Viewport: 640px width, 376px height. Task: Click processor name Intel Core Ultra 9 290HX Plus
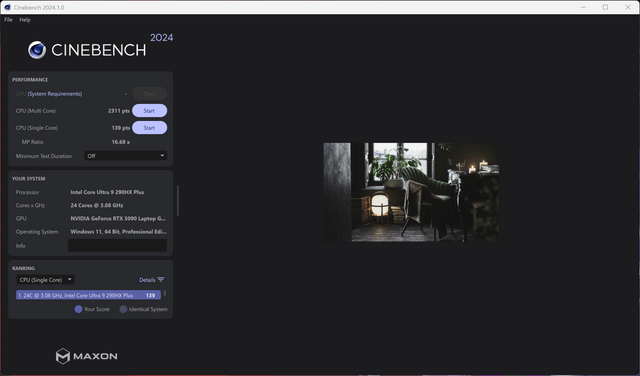107,192
